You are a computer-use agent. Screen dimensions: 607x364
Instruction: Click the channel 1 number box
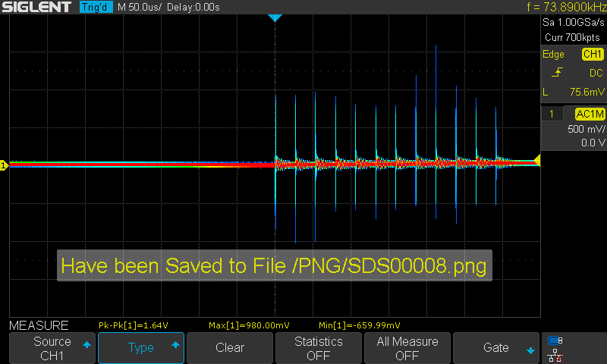coord(552,114)
